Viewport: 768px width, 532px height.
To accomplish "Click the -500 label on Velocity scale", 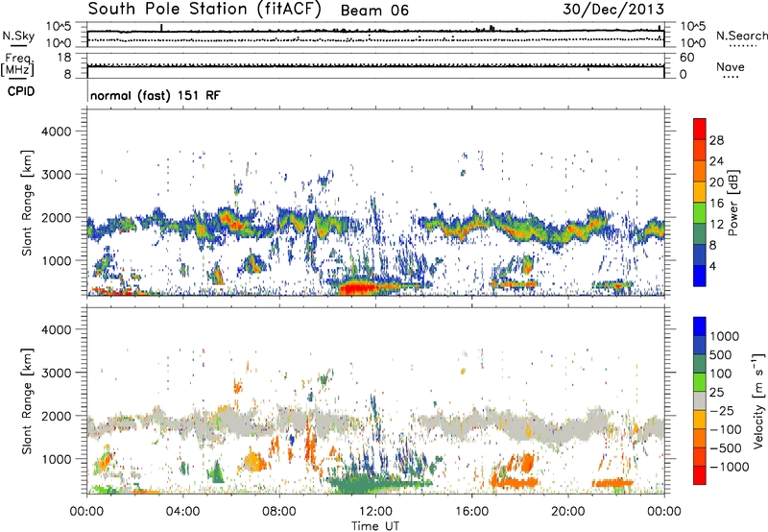I will 726,448.
